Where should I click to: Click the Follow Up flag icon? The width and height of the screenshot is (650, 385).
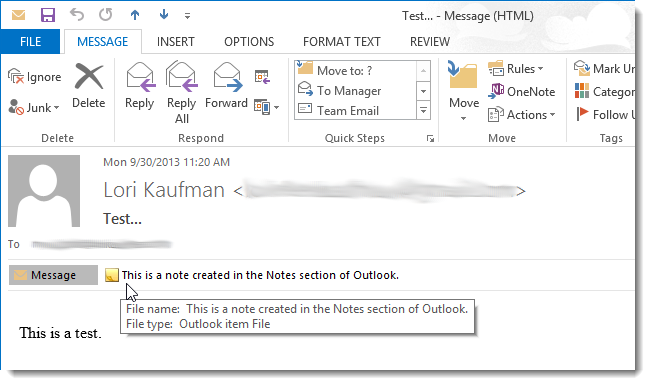(x=582, y=114)
